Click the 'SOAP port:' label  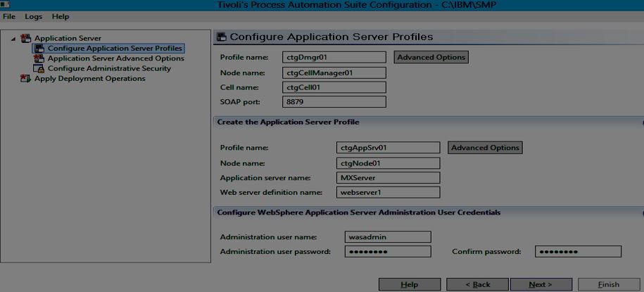(x=240, y=101)
